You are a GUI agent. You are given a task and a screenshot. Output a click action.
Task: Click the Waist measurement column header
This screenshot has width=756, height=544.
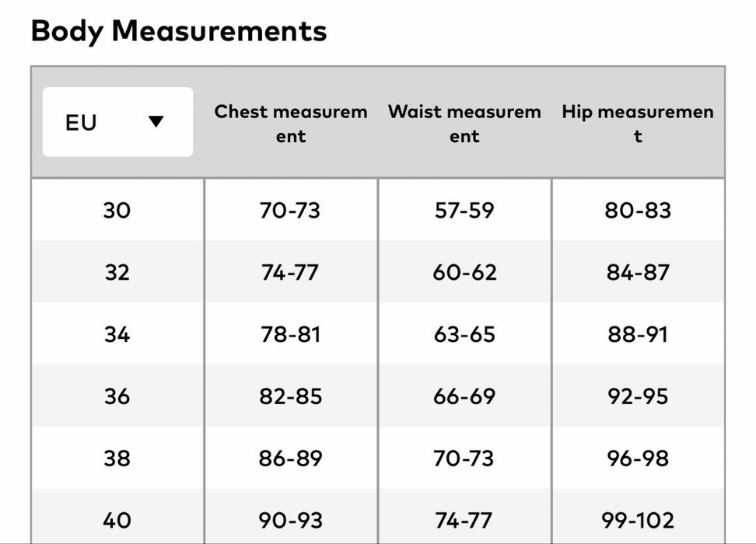click(464, 124)
